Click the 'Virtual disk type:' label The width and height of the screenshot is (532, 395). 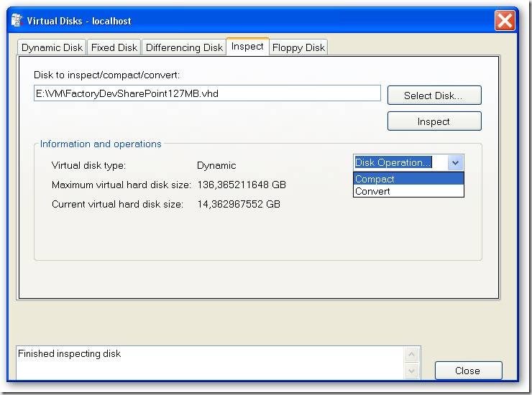[88, 165]
